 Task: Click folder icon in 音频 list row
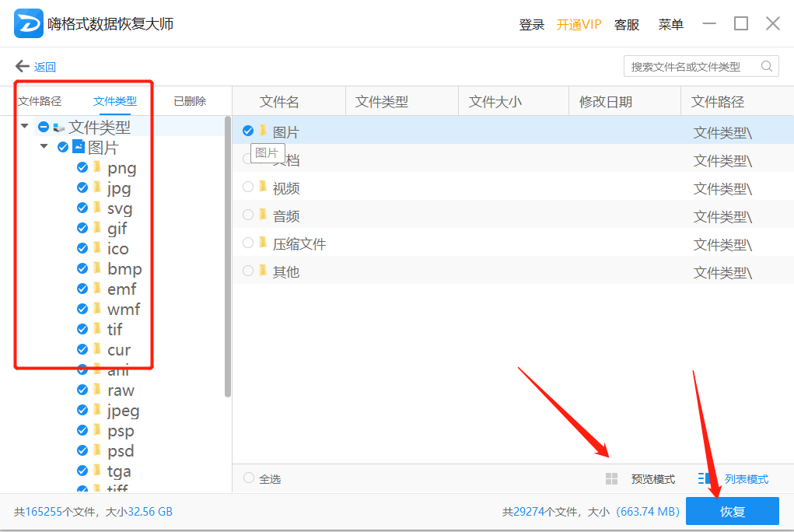(263, 215)
